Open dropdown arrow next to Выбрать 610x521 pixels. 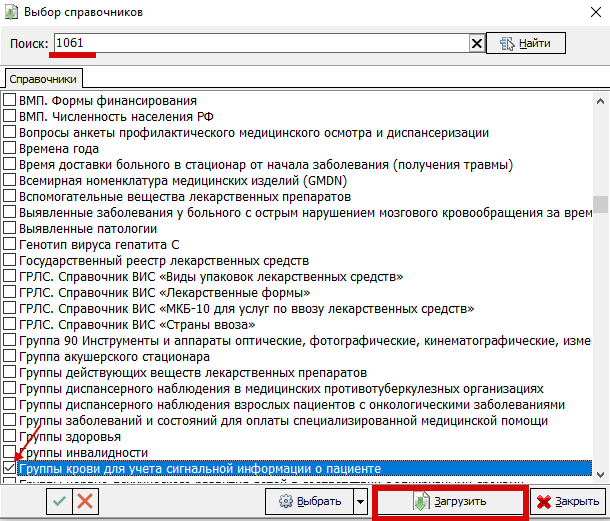tap(360, 501)
